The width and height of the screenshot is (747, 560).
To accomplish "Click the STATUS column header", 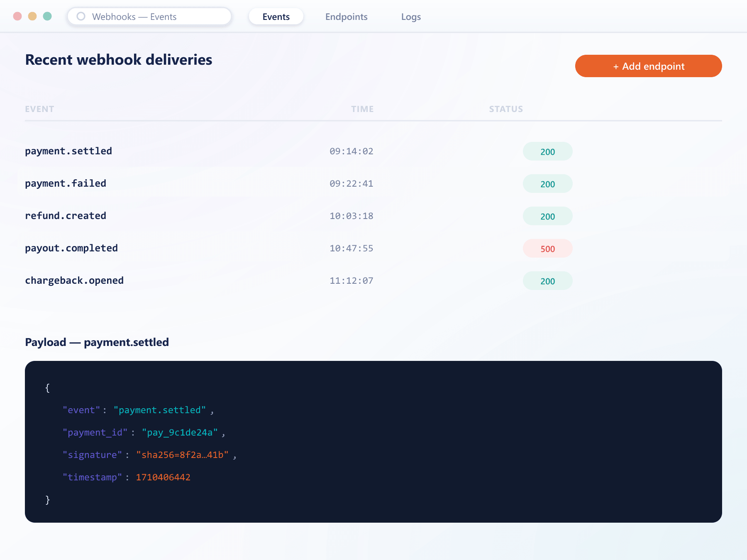I will coord(506,109).
